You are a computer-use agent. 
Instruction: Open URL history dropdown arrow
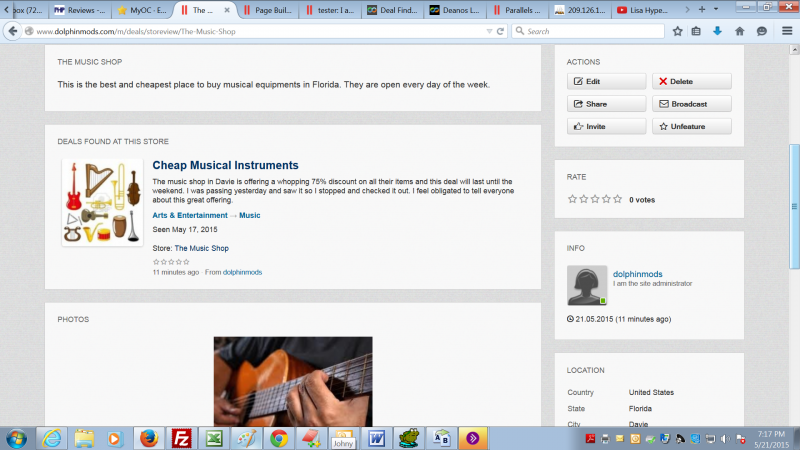pos(489,31)
